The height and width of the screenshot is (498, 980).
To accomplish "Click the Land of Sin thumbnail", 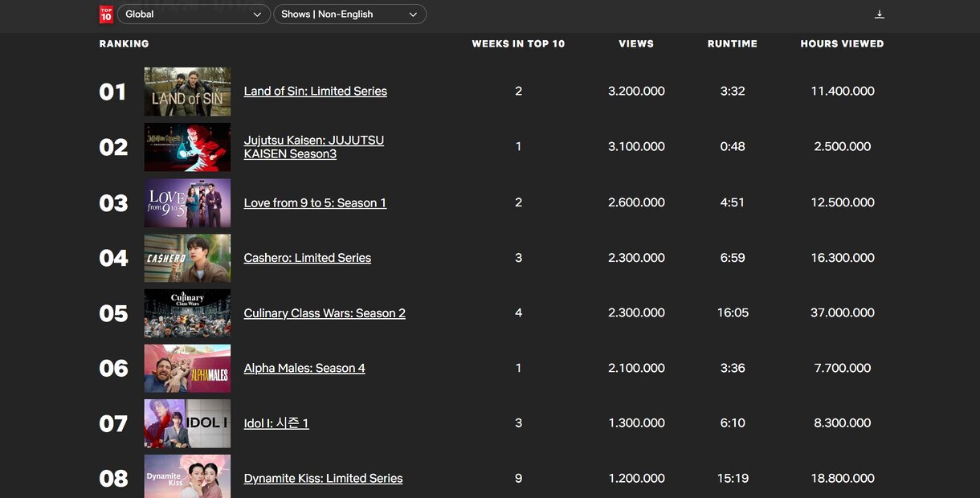I will [187, 92].
